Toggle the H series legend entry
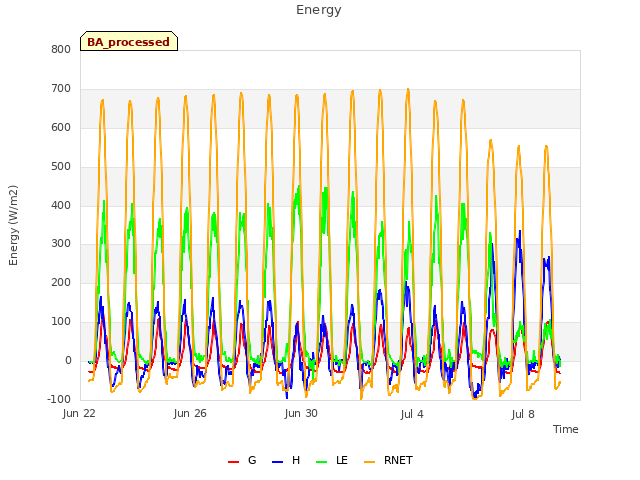 286,461
